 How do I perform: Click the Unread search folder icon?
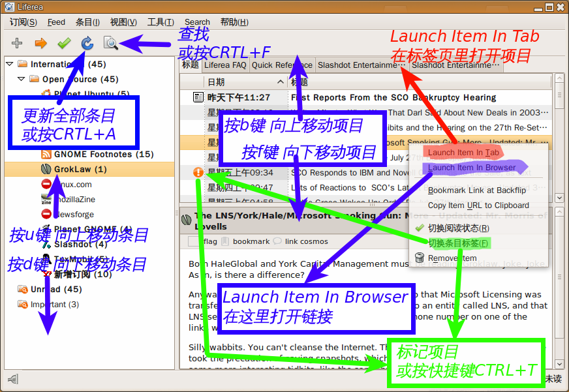[22, 290]
